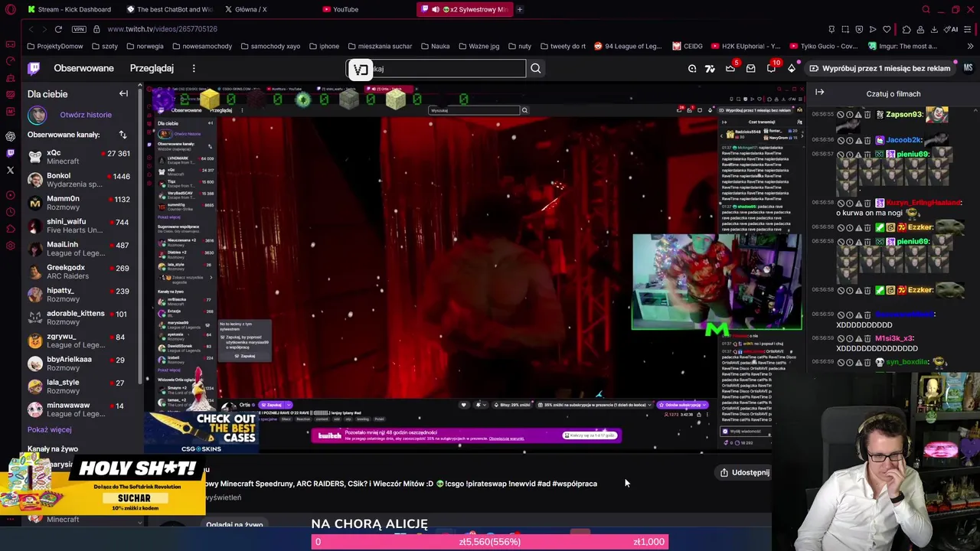
Task: Switch to The best ChatBot browser tab
Action: point(168,9)
